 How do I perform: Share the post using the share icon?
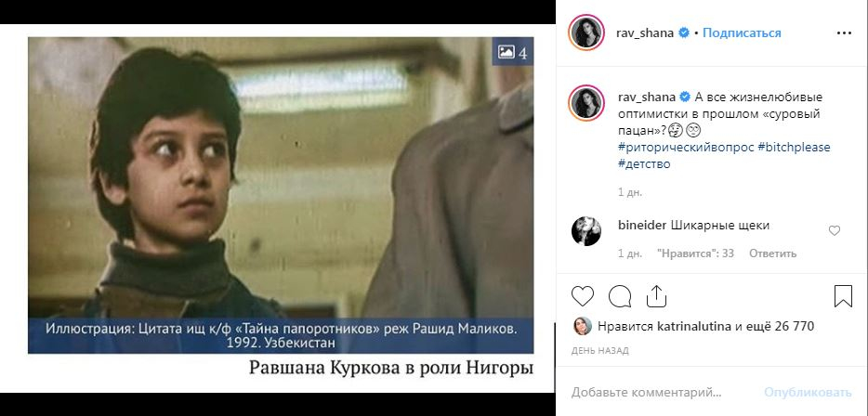655,296
